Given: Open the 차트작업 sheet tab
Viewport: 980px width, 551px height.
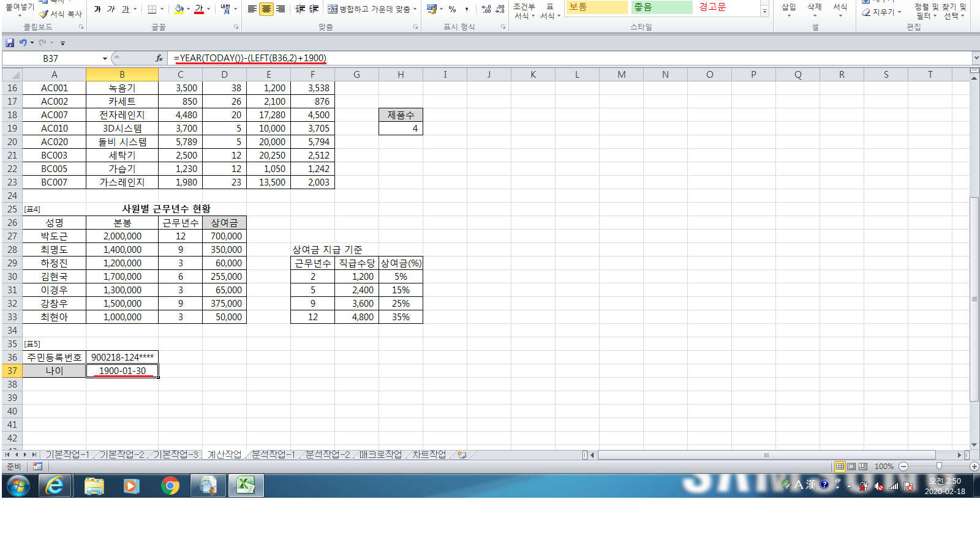Looking at the screenshot, I should pos(429,454).
